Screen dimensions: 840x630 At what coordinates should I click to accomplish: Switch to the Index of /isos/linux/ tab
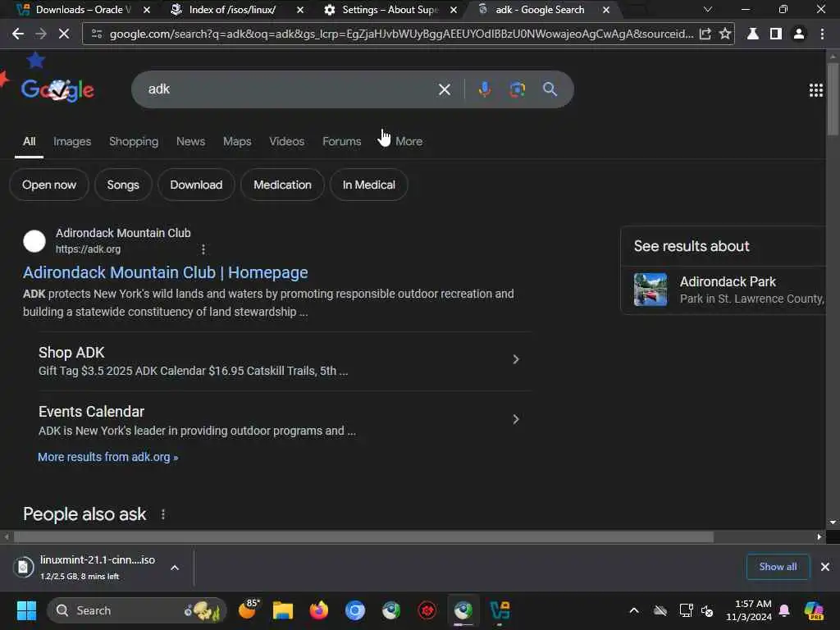click(232, 10)
